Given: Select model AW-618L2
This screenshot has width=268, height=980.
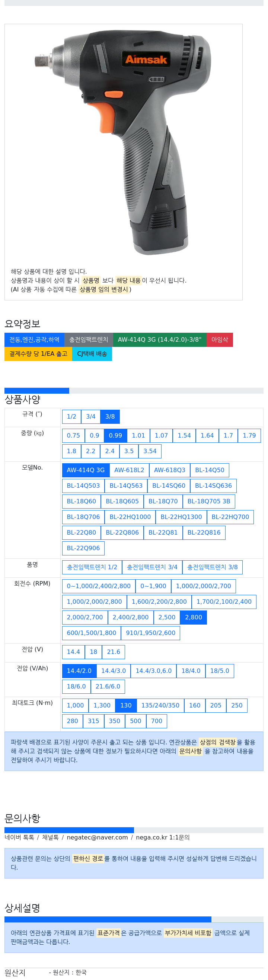Looking at the screenshot, I should click(130, 470).
